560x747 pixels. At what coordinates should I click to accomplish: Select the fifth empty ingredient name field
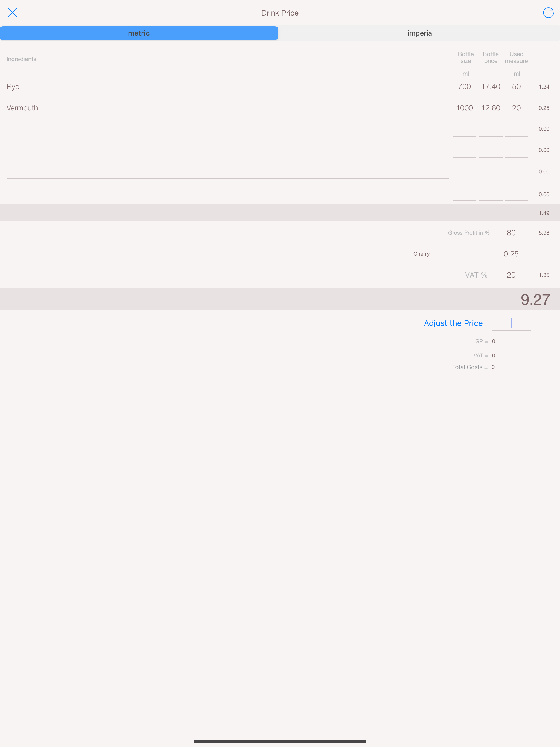click(x=227, y=171)
